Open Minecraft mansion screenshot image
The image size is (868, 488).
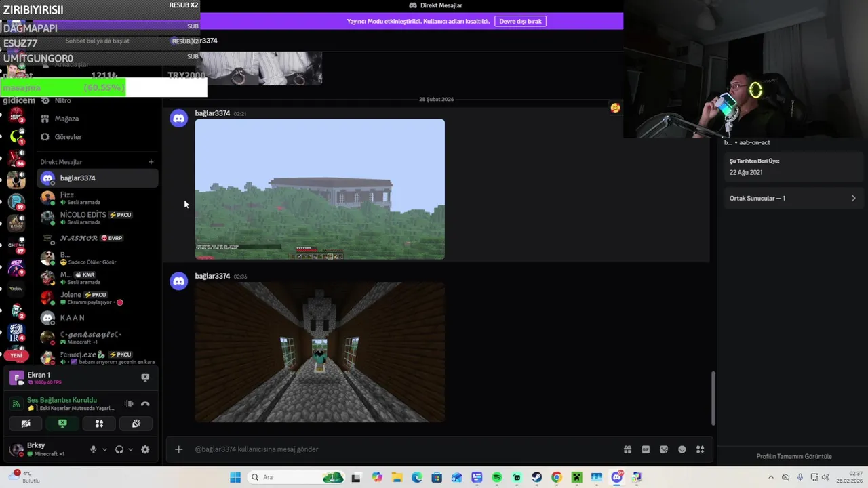point(320,189)
